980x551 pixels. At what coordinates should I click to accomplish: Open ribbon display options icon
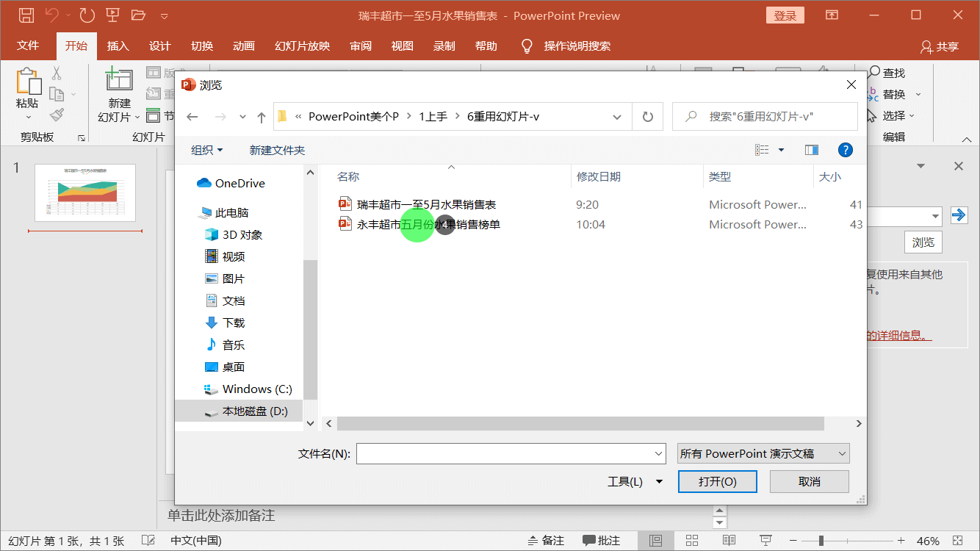(832, 15)
